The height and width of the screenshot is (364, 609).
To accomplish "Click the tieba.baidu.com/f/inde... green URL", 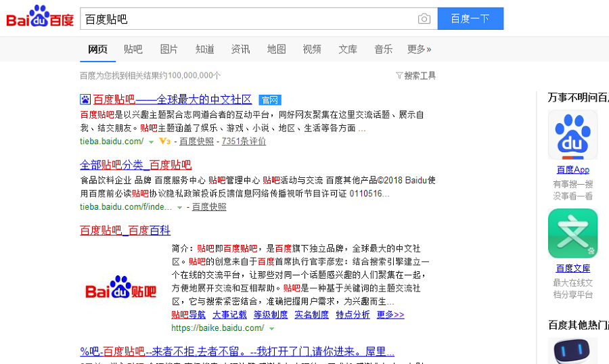I will tap(126, 207).
